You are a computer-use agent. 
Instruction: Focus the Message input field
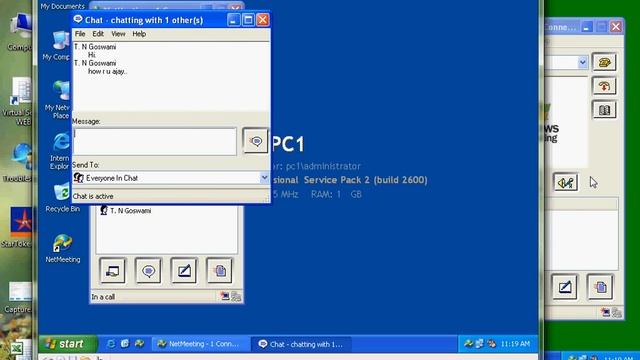coord(155,141)
